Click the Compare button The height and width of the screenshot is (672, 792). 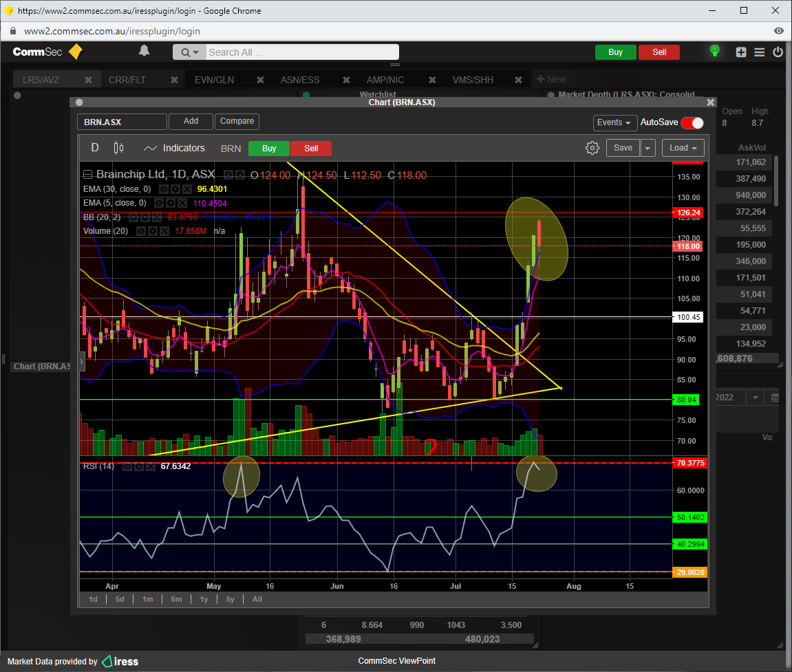237,121
